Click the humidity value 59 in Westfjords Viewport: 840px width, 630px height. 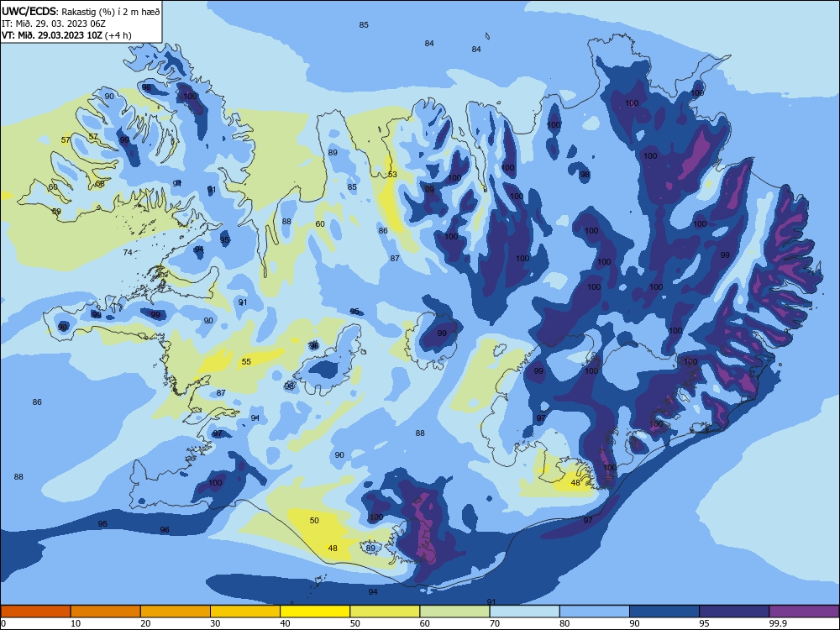tap(56, 212)
